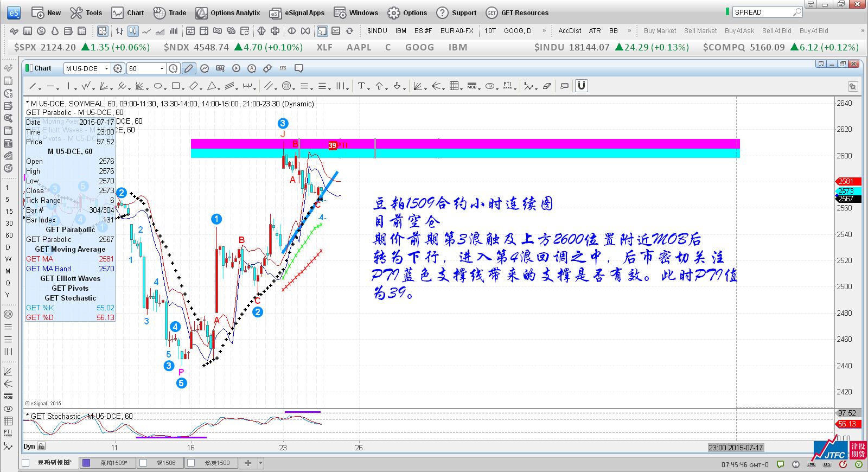Image resolution: width=868 pixels, height=472 pixels.
Task: Click the SPREAD search field
Action: point(767,12)
